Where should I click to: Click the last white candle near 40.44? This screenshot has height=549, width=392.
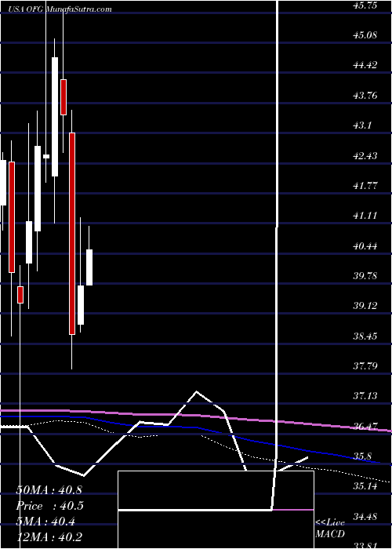[x=89, y=267]
